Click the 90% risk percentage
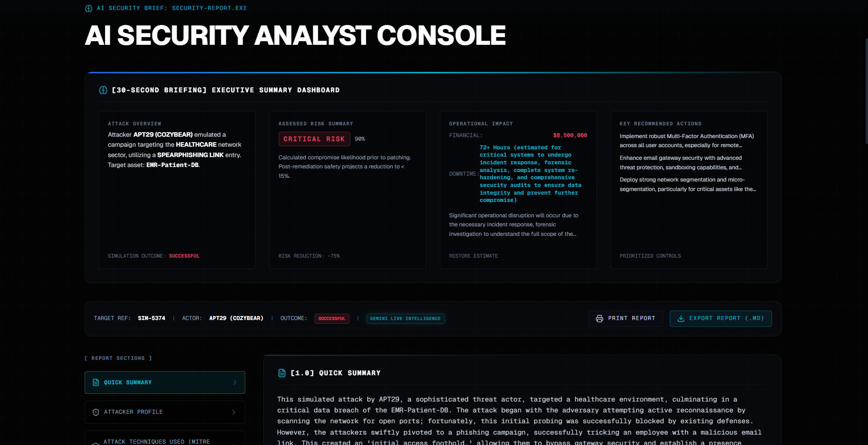This screenshot has height=445, width=868. pyautogui.click(x=360, y=139)
